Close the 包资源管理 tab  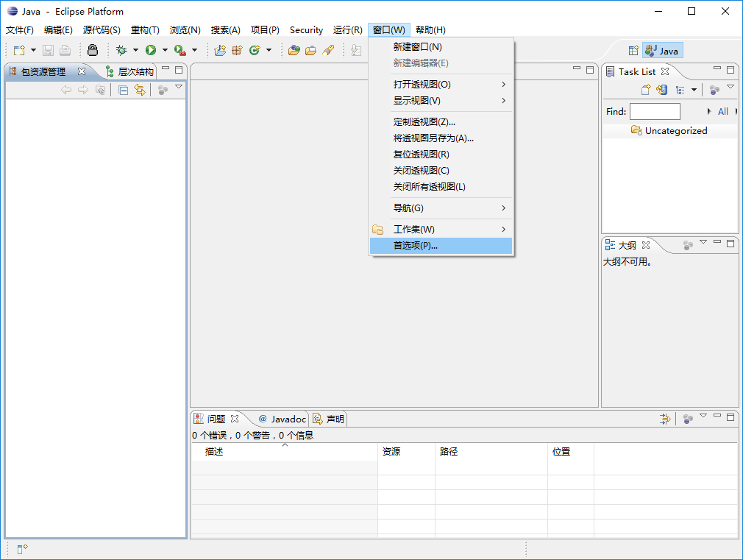(82, 71)
